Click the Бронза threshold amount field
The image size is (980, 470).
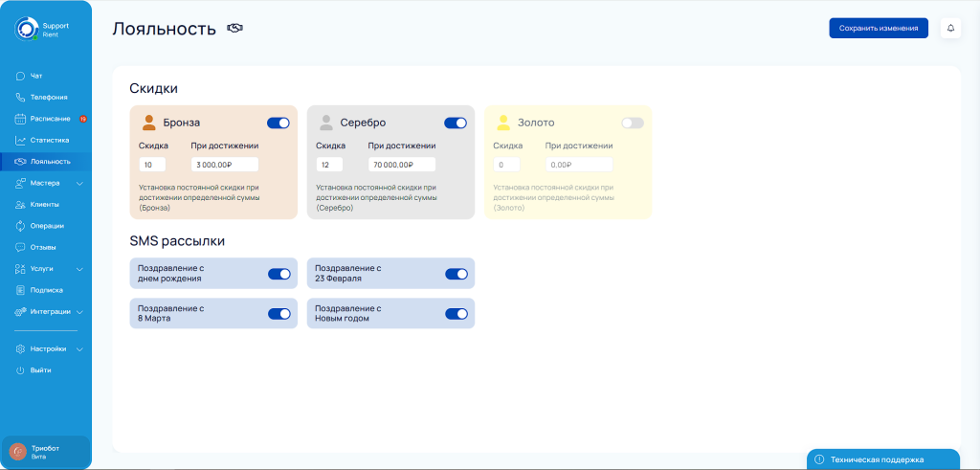coord(224,165)
